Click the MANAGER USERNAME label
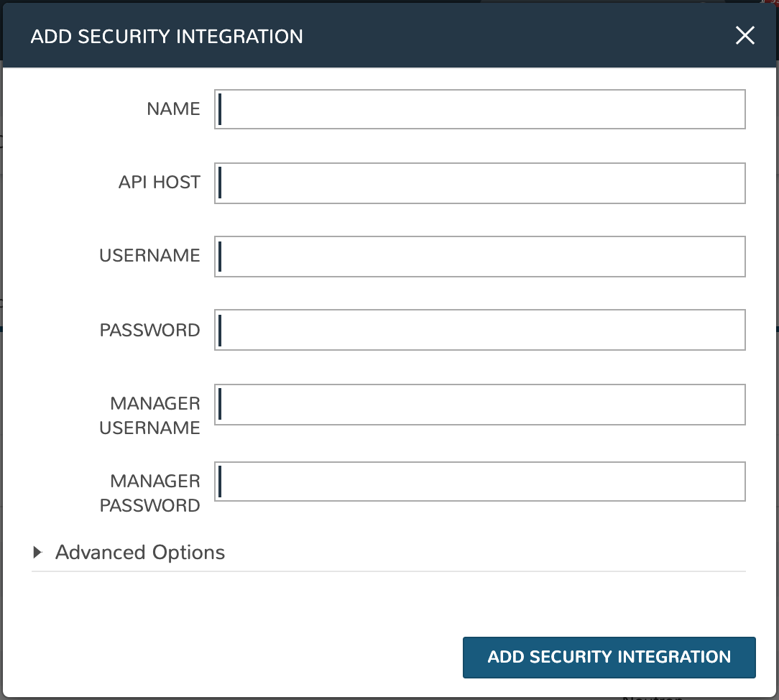The width and height of the screenshot is (779, 700). (x=149, y=415)
